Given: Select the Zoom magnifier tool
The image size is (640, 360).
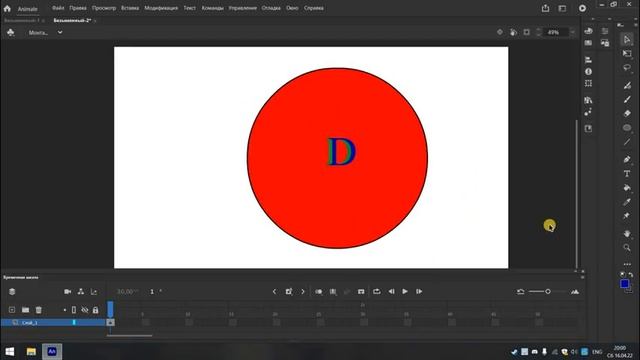Looking at the screenshot, I should 627,247.
